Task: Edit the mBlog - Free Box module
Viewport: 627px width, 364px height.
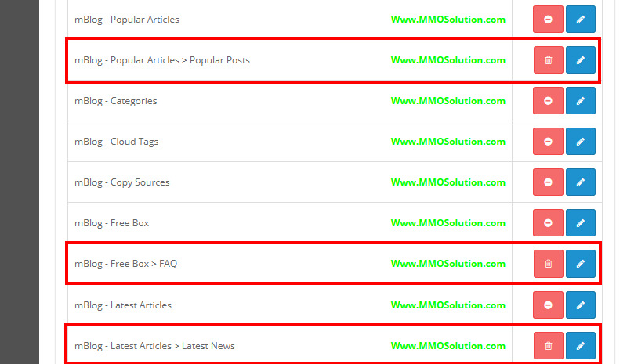Action: [x=580, y=223]
